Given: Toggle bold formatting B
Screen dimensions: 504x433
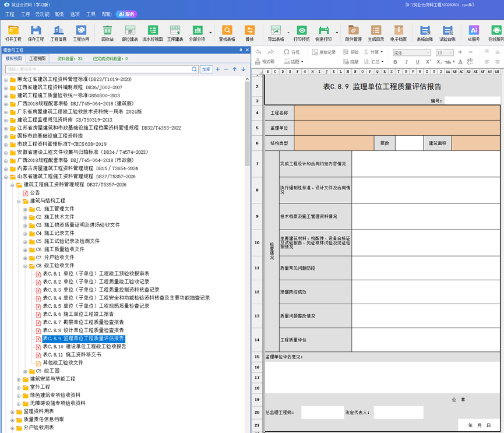Looking at the screenshot, I should [x=396, y=62].
